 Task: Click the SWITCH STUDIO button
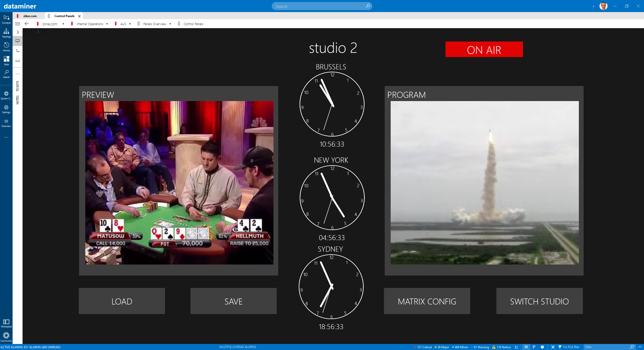coord(539,301)
